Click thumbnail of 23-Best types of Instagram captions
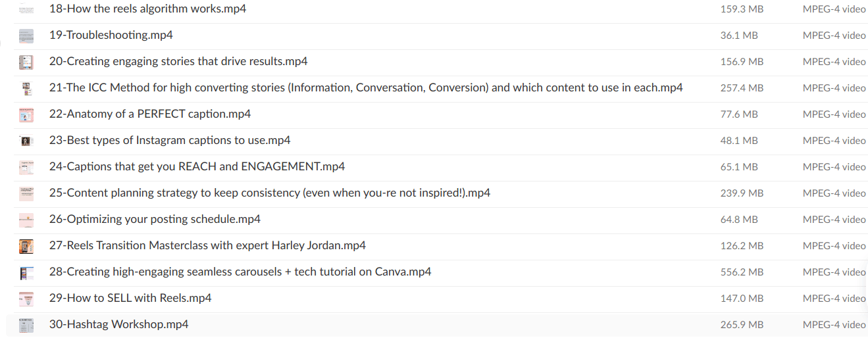The width and height of the screenshot is (868, 338). 26,141
